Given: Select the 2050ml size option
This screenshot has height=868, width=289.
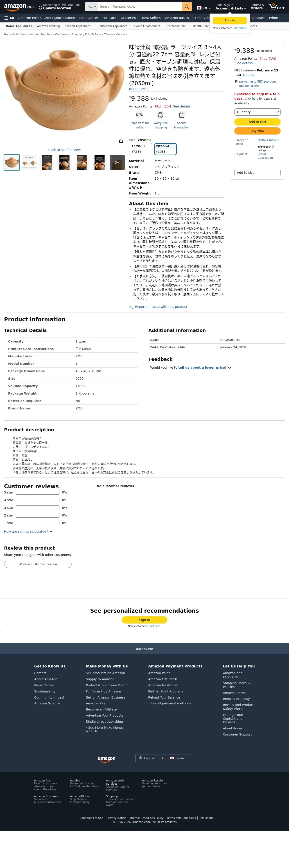Looking at the screenshot, I should [x=165, y=149].
